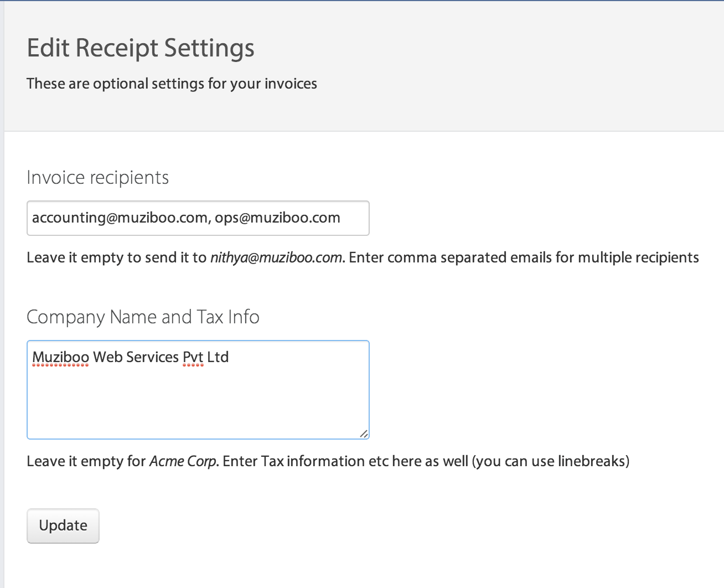Click 'accounting@muziboo.com' in the recipients field
Screen dimensions: 724x588
[120, 218]
